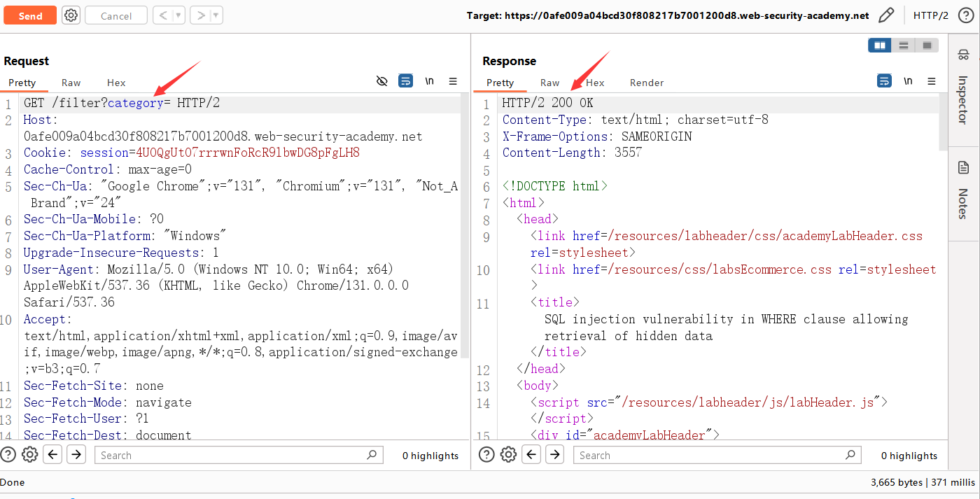Switch Response view to Raw tab
This screenshot has width=980, height=499.
click(x=550, y=83)
